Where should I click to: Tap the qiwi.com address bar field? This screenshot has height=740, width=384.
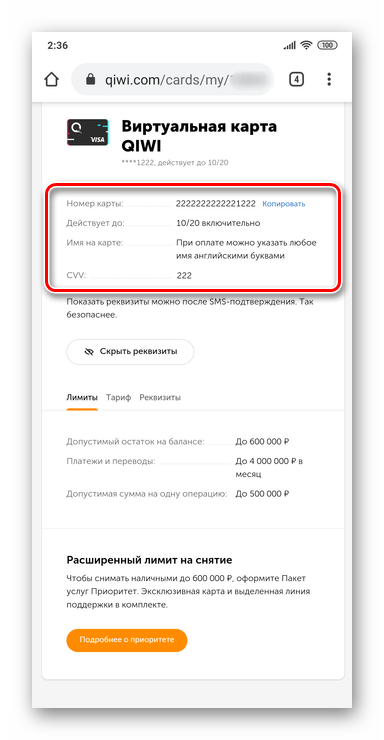coord(173,80)
